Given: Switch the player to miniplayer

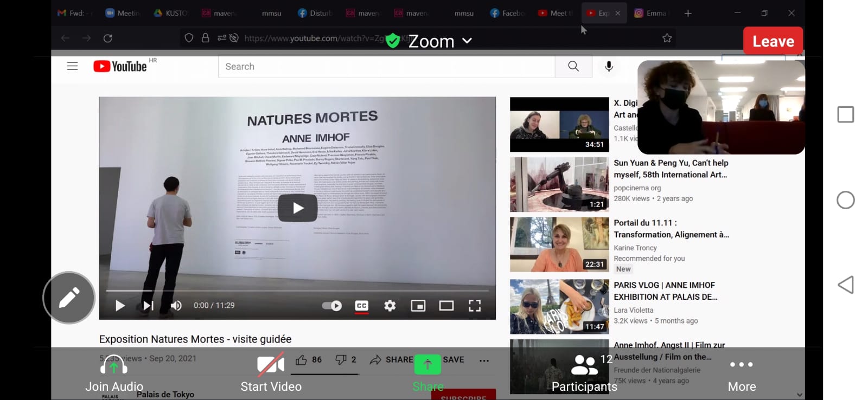Looking at the screenshot, I should pyautogui.click(x=418, y=306).
